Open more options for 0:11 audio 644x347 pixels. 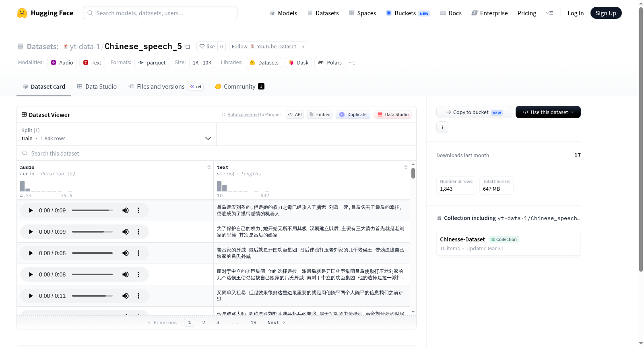click(138, 296)
